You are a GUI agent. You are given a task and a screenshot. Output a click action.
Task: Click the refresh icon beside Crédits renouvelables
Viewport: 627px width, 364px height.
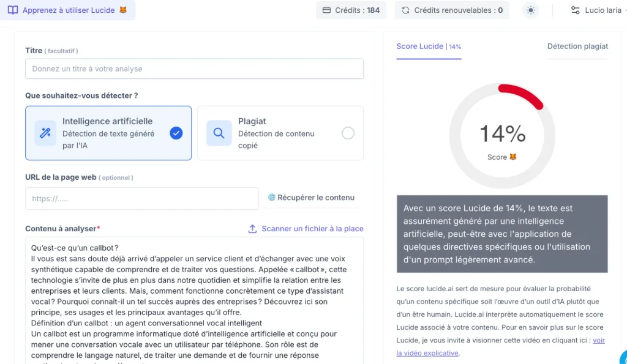coord(405,10)
